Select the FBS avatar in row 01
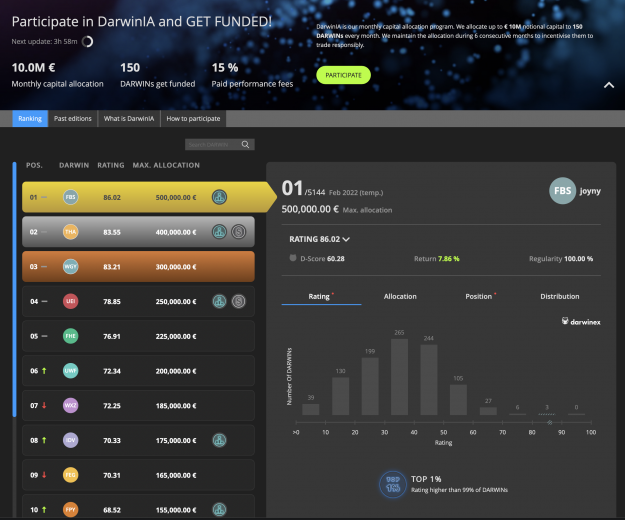This screenshot has height=520, width=625. [x=71, y=197]
